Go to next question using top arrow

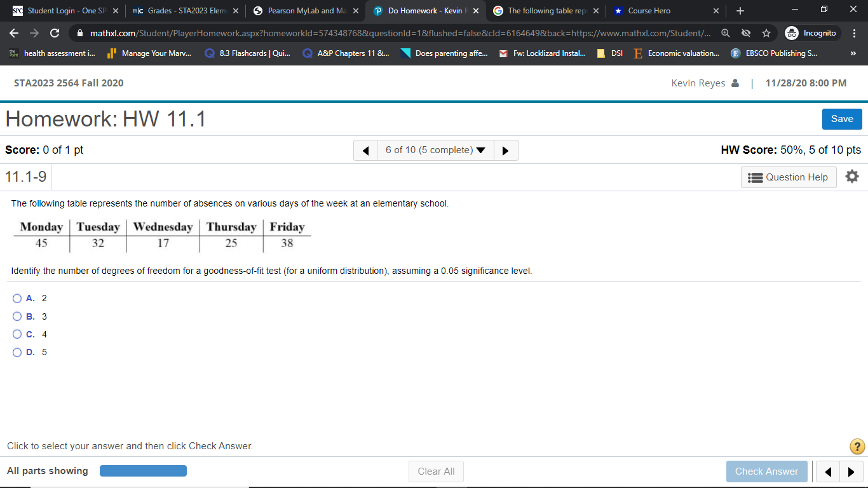pos(506,151)
